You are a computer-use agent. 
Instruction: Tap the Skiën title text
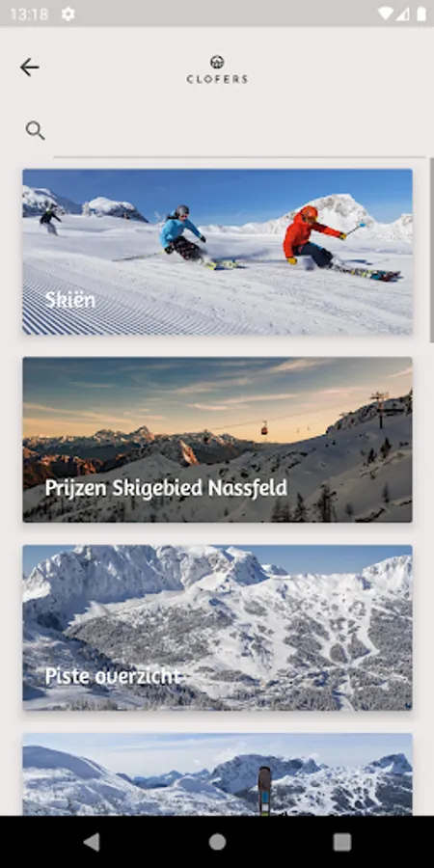[70, 300]
